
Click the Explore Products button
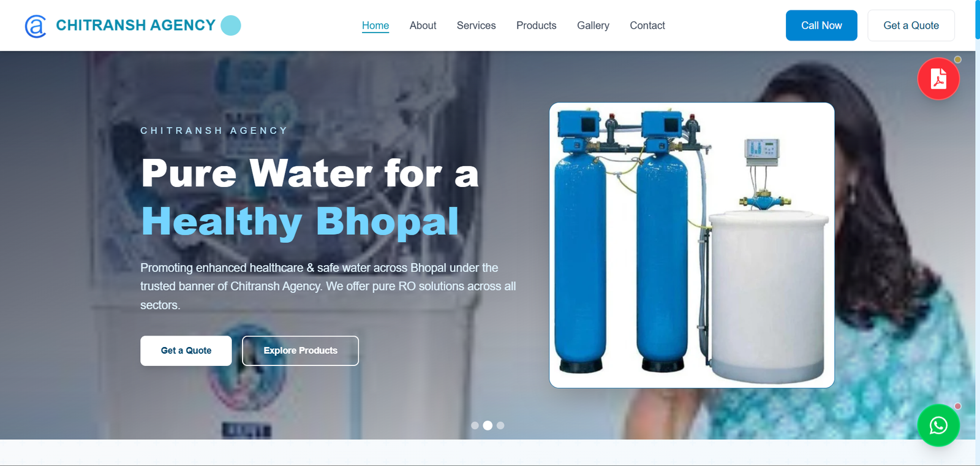[x=300, y=351]
